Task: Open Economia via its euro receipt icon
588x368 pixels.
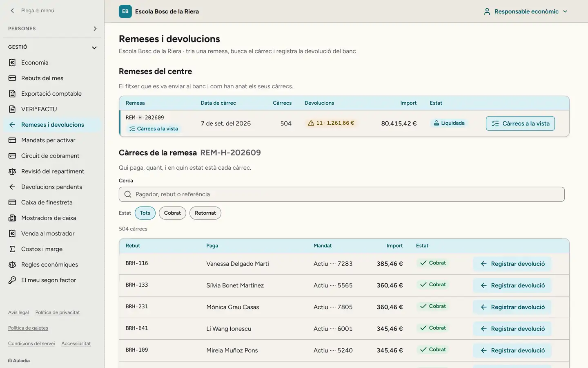Action: [12, 63]
